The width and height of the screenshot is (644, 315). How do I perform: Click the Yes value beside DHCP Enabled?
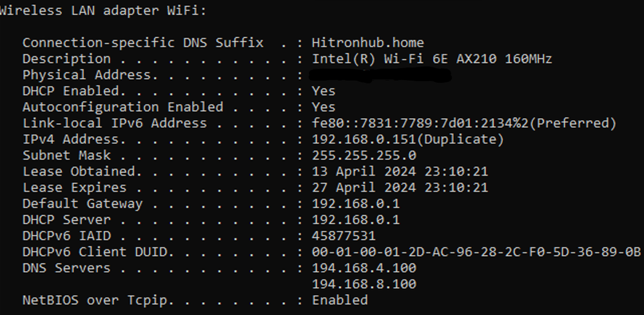click(324, 91)
